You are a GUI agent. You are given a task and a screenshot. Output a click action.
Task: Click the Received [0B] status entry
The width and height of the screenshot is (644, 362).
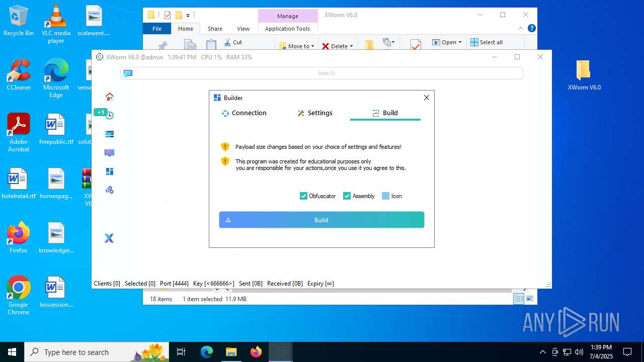(x=285, y=284)
